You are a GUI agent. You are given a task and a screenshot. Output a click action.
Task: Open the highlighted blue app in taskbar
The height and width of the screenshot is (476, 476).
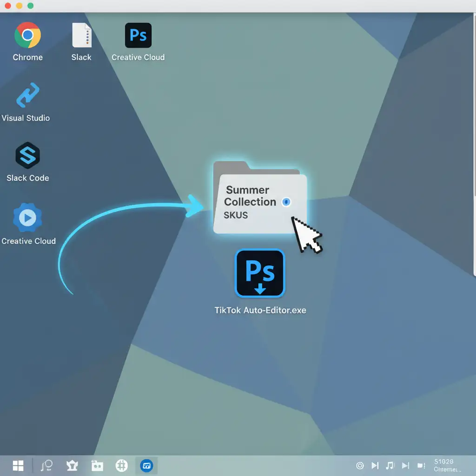146,466
